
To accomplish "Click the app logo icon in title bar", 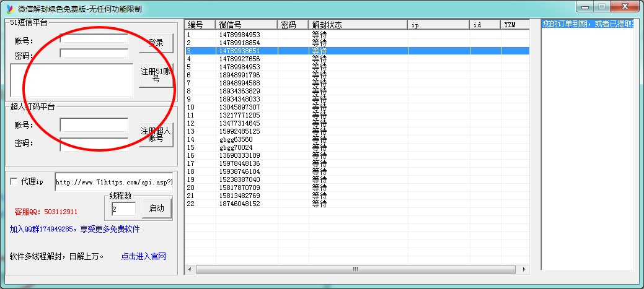I will [x=10, y=8].
